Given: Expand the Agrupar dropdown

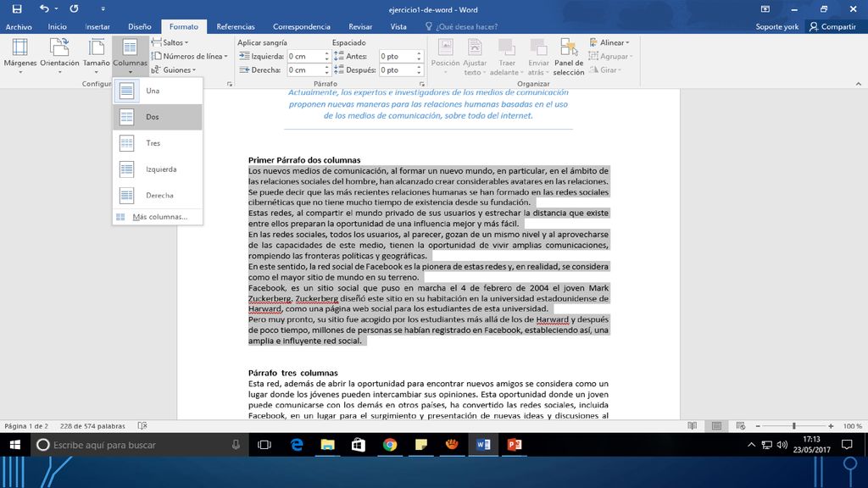Looking at the screenshot, I should 611,57.
